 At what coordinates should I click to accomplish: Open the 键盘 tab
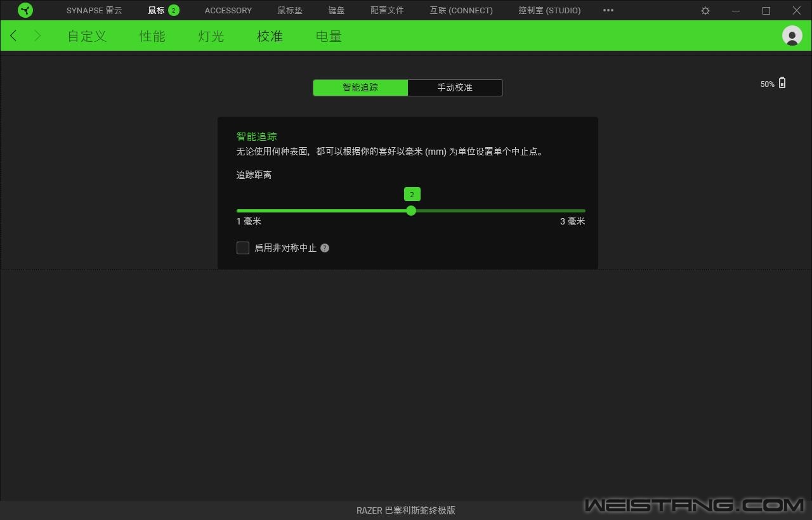click(337, 10)
